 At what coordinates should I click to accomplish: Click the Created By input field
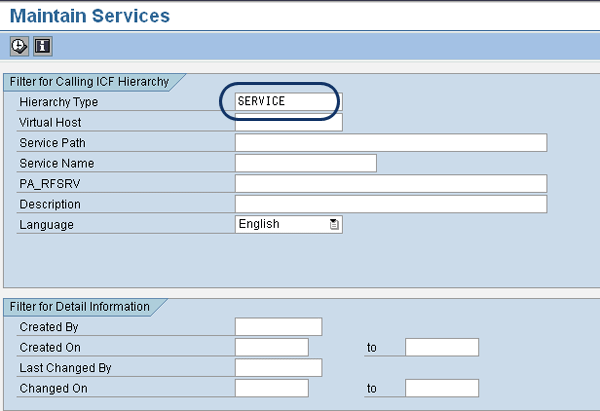click(278, 327)
